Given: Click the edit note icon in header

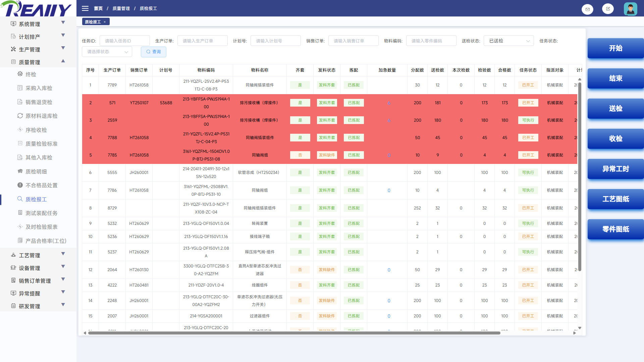Looking at the screenshot, I should click(x=608, y=9).
